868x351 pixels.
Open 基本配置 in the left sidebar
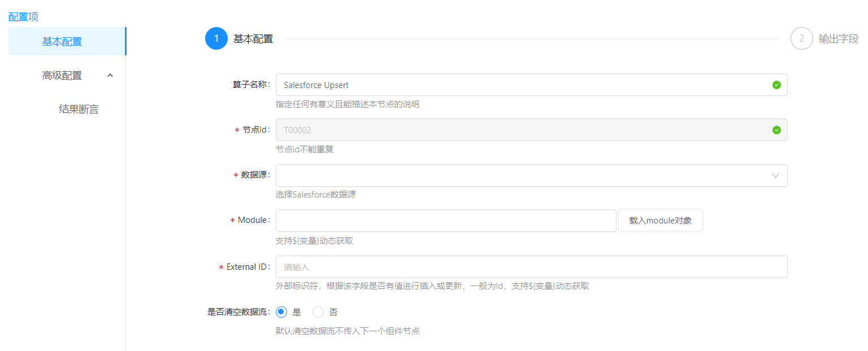tap(62, 42)
